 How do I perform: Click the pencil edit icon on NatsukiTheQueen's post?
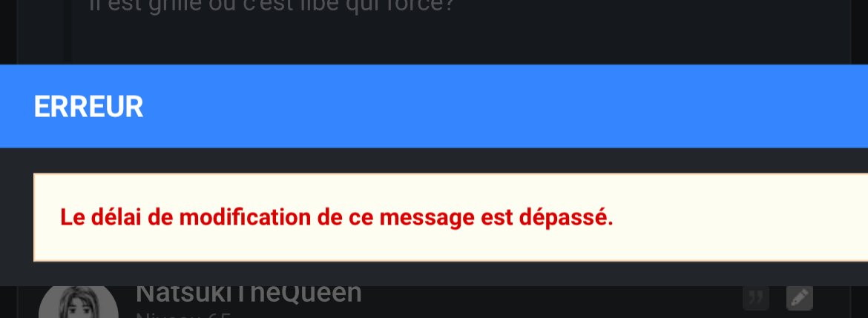click(799, 298)
